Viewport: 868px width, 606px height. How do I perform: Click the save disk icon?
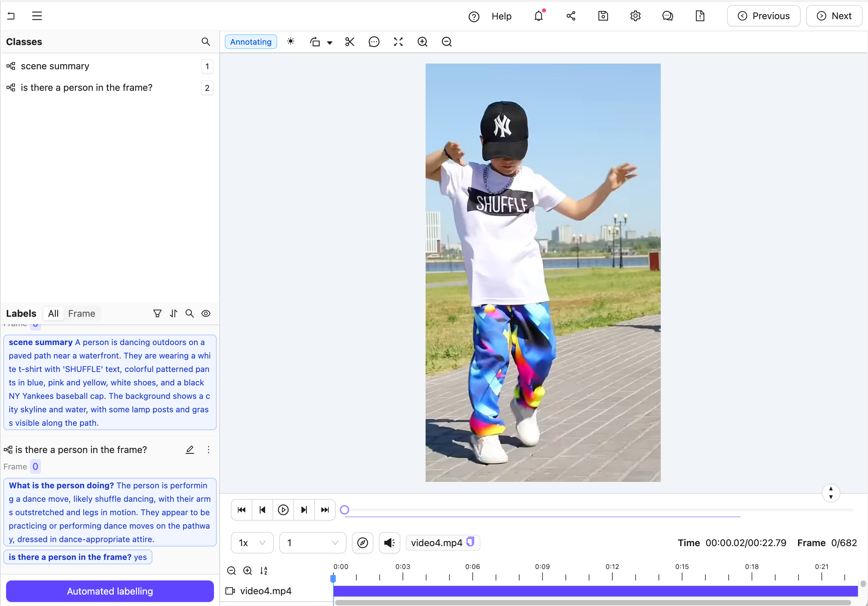(x=603, y=16)
